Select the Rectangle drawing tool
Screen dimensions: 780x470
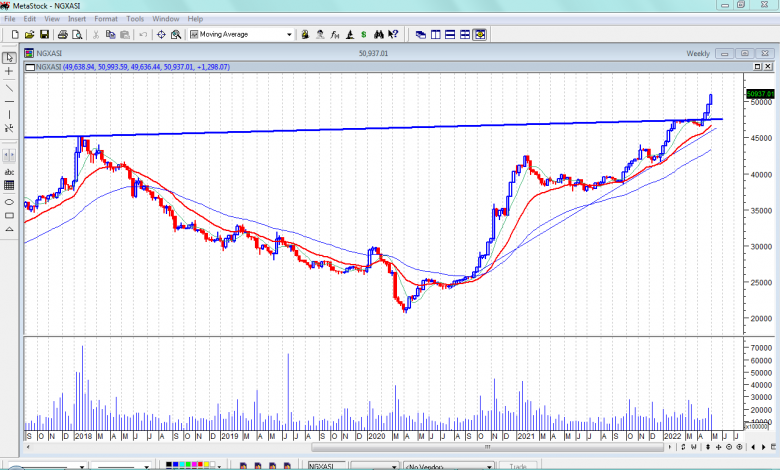click(9, 216)
